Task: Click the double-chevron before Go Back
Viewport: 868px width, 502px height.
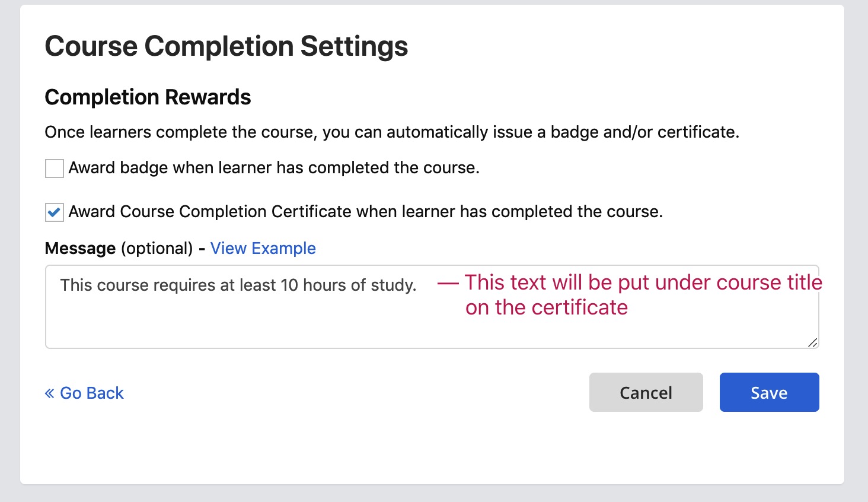Action: coord(50,392)
